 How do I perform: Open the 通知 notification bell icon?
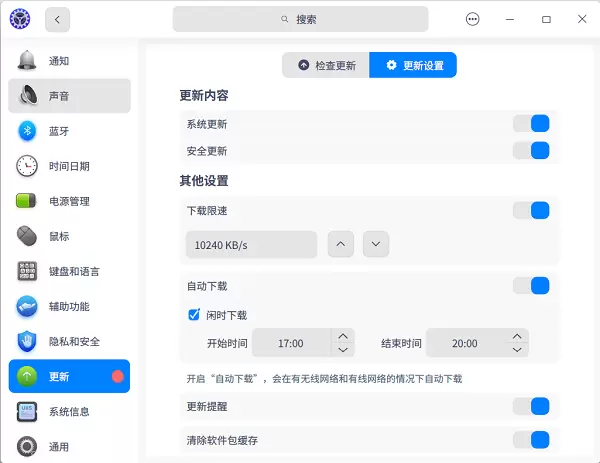click(x=27, y=61)
